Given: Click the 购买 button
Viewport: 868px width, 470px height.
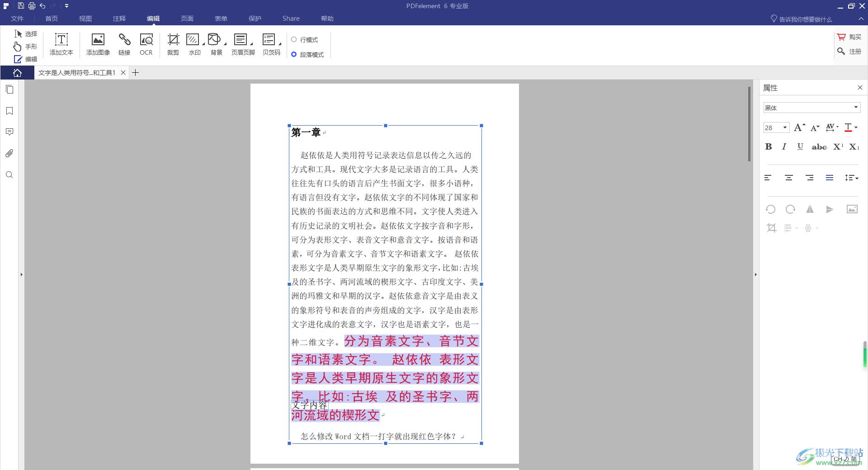Looking at the screenshot, I should tap(849, 37).
